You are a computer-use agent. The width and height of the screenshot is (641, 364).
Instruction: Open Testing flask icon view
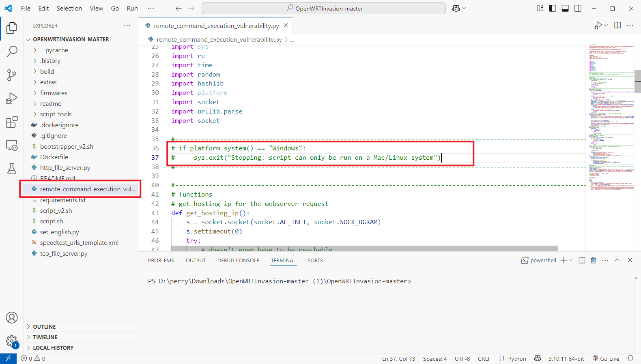point(12,168)
